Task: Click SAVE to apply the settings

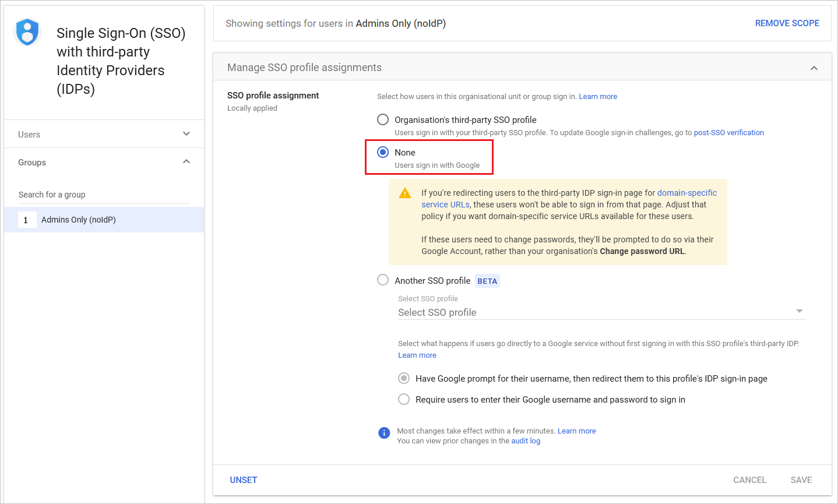Action: 801,480
